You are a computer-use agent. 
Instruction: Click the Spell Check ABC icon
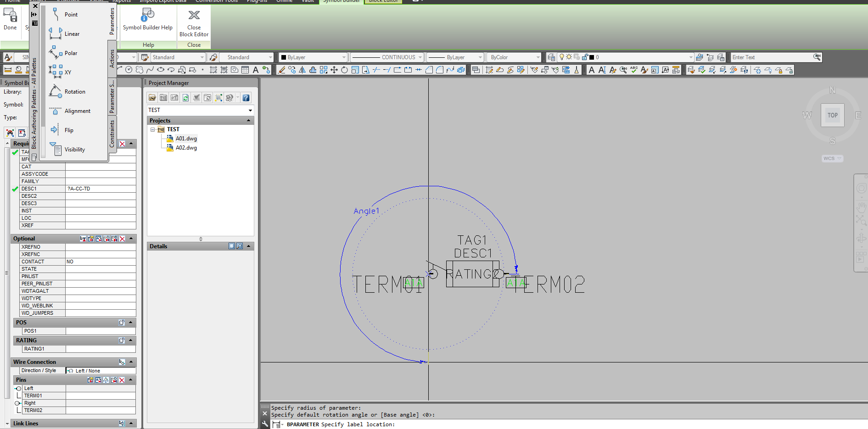pyautogui.click(x=634, y=70)
